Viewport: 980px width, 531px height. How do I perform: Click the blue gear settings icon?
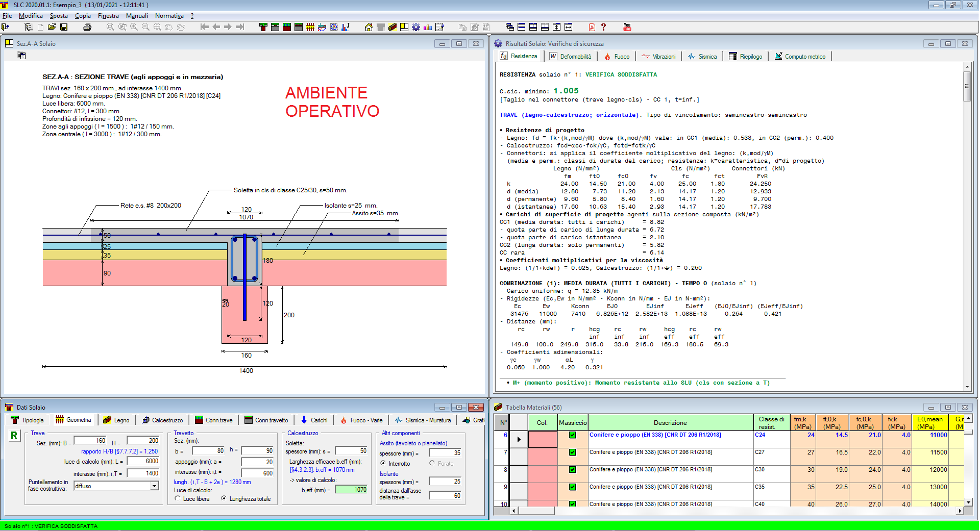(x=416, y=27)
